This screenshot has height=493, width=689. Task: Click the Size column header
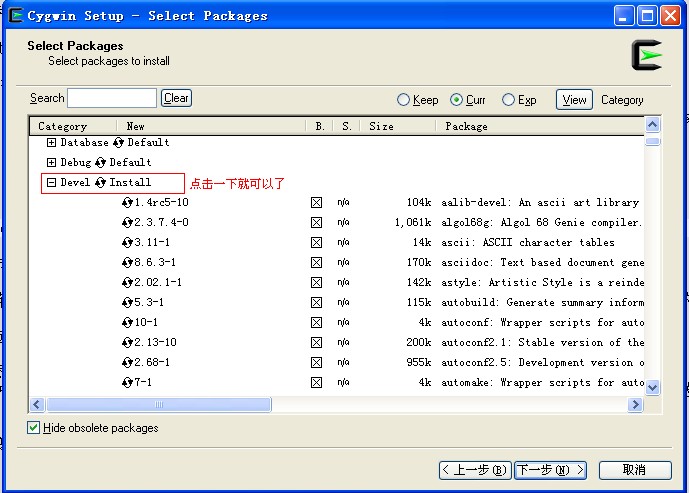coord(398,127)
